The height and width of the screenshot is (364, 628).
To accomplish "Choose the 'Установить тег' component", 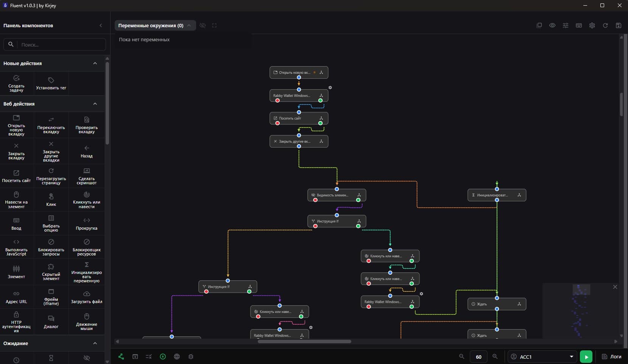I will tap(51, 84).
